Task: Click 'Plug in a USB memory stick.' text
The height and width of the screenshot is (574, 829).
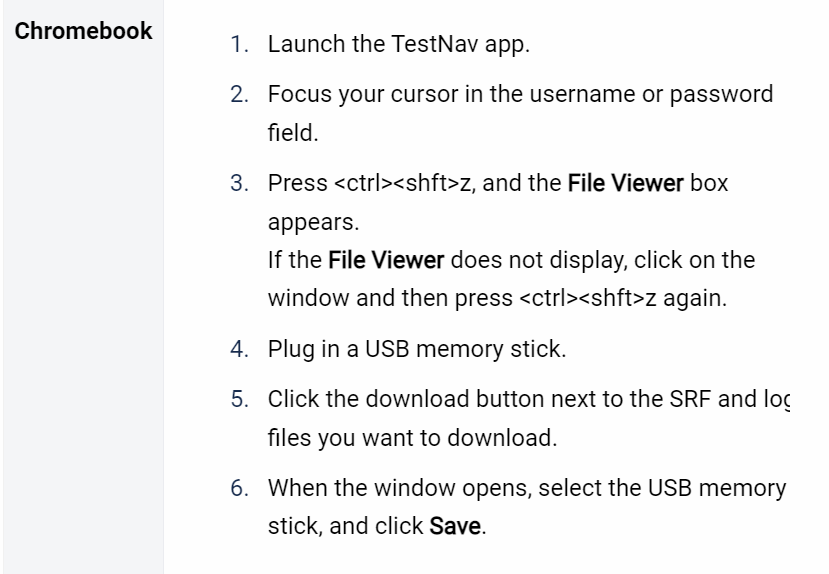Action: pyautogui.click(x=417, y=349)
